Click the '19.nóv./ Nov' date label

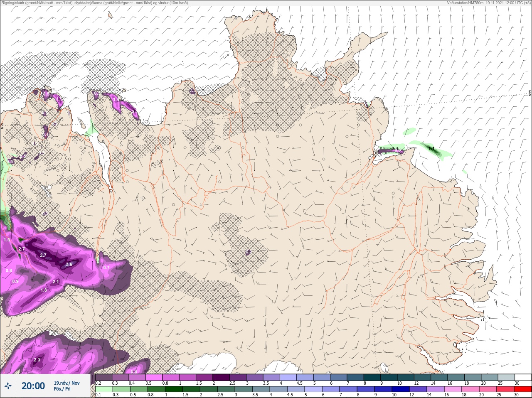[x=66, y=383]
